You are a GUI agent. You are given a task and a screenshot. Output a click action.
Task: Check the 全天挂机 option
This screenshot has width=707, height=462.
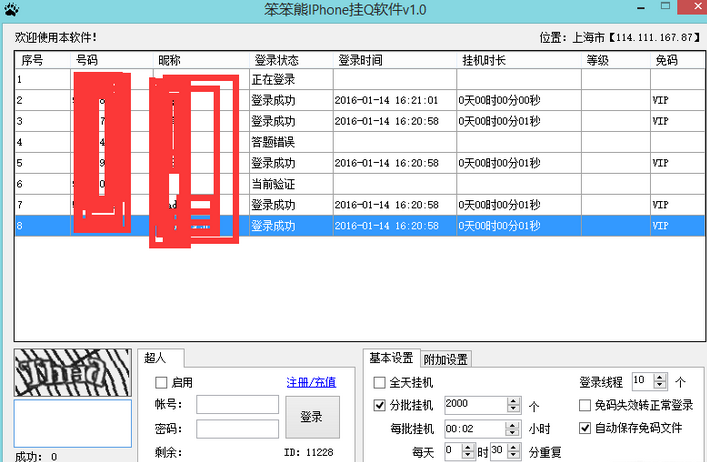click(x=380, y=383)
